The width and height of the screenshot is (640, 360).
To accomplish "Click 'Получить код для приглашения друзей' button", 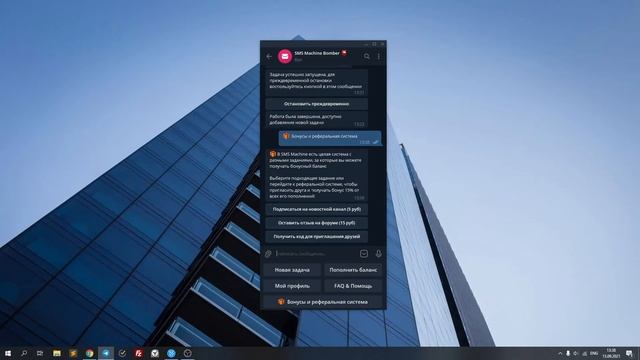I will pos(316,236).
